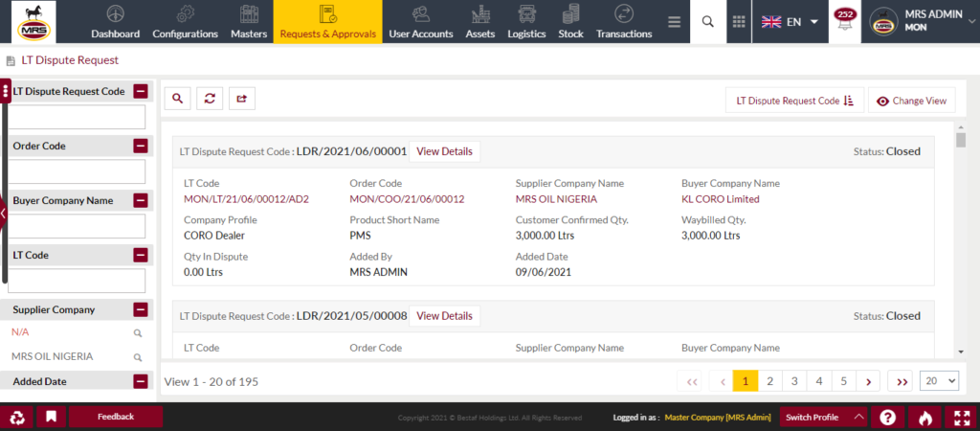
Task: Jump to last page of results
Action: click(x=902, y=381)
